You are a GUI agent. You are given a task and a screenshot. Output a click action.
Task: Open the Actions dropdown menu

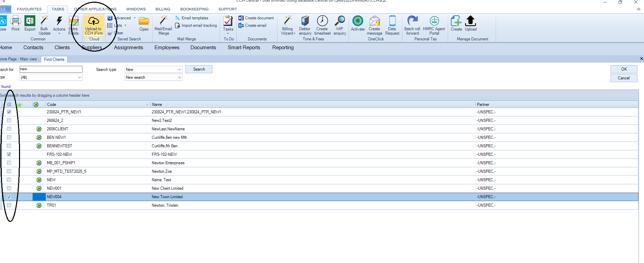[x=59, y=25]
